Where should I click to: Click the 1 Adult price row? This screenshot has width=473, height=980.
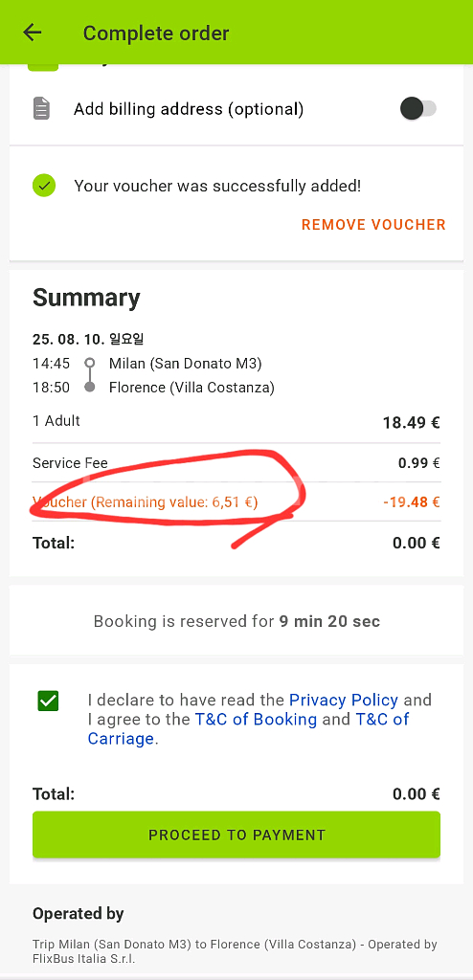coord(236,422)
